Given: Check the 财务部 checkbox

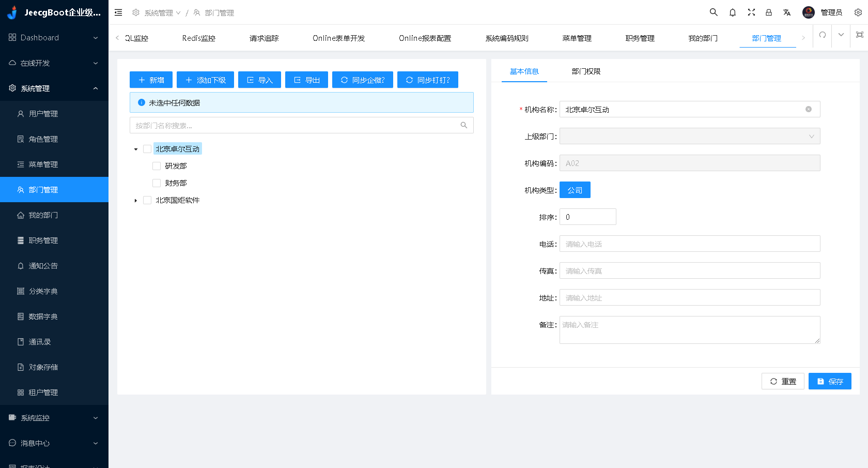Looking at the screenshot, I should pos(157,183).
